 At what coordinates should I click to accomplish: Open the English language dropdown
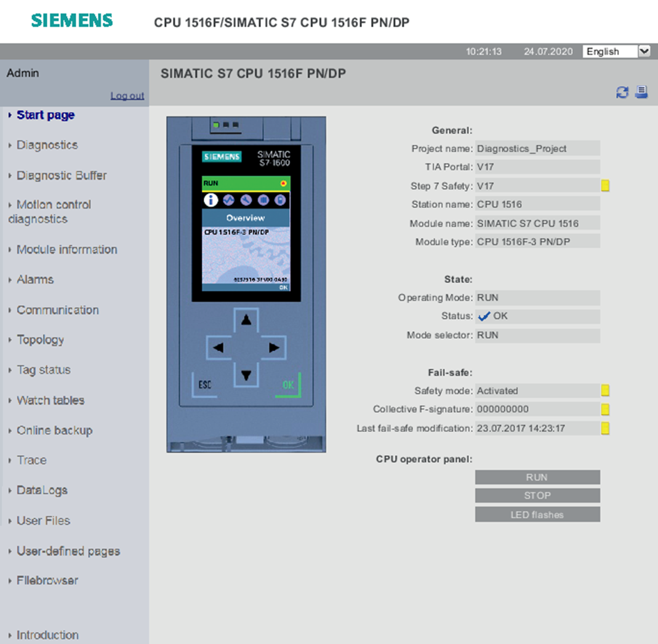point(616,51)
